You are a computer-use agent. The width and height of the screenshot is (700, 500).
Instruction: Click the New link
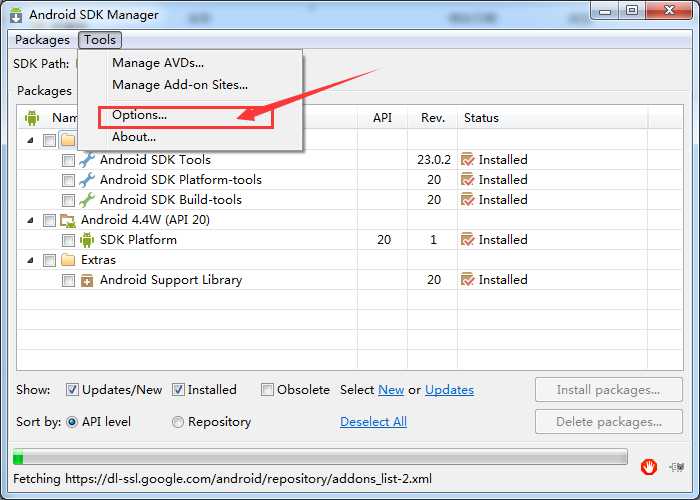[x=391, y=390]
